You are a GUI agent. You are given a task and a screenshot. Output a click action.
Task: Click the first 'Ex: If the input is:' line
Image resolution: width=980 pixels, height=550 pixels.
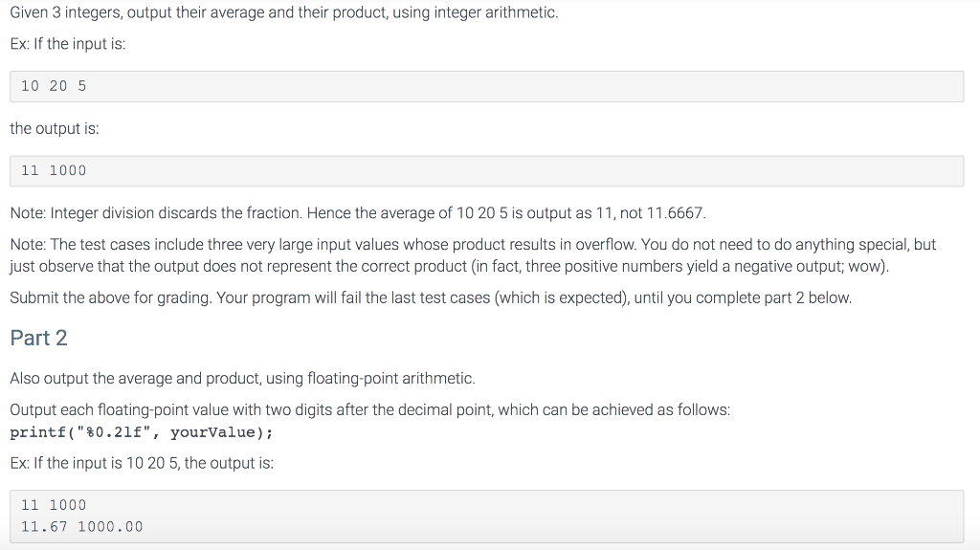(x=68, y=44)
